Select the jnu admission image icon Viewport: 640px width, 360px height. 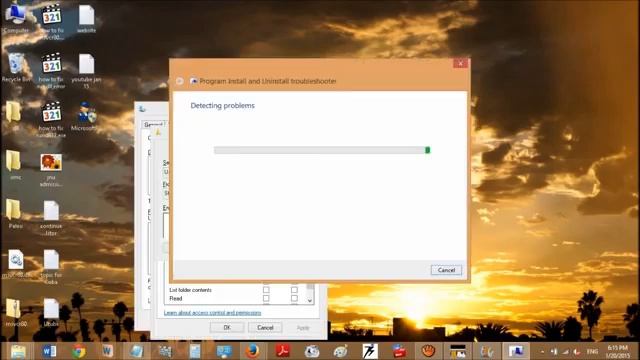click(51, 170)
